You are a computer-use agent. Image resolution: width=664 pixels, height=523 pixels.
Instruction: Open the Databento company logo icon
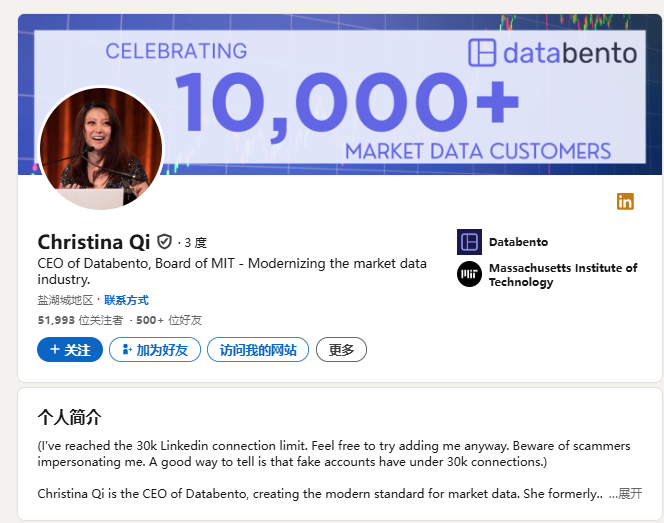(469, 242)
